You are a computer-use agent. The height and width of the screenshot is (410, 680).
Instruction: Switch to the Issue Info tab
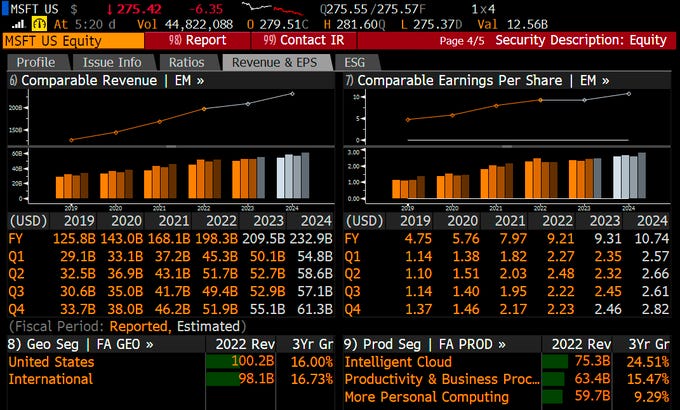112,62
